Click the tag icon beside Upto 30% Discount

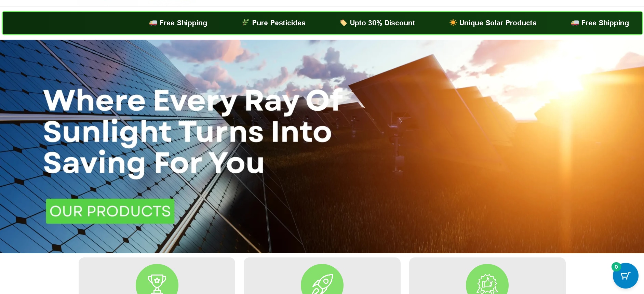pyautogui.click(x=343, y=23)
